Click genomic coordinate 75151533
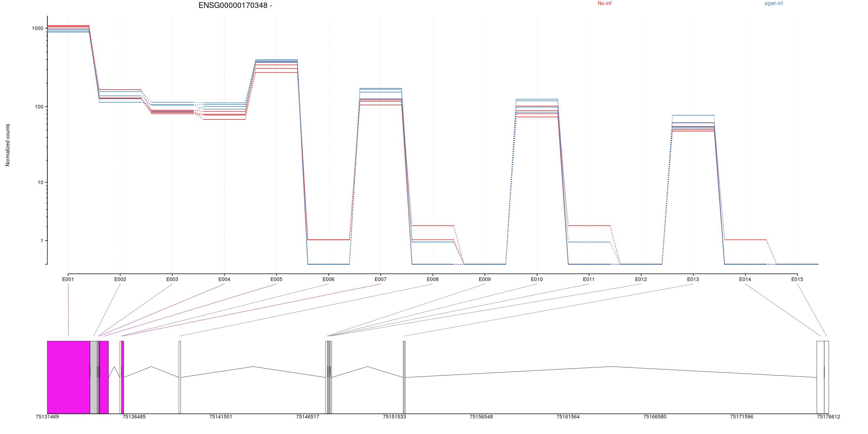The image size is (868, 434). [394, 417]
